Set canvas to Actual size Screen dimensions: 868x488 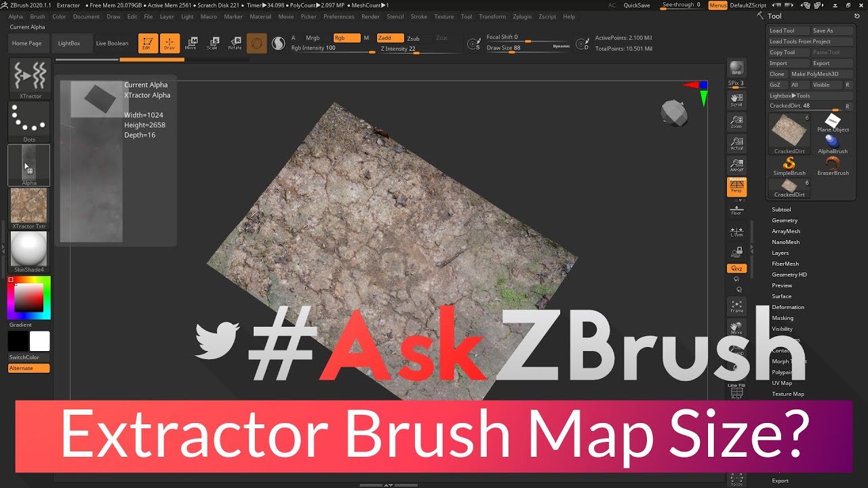(736, 144)
